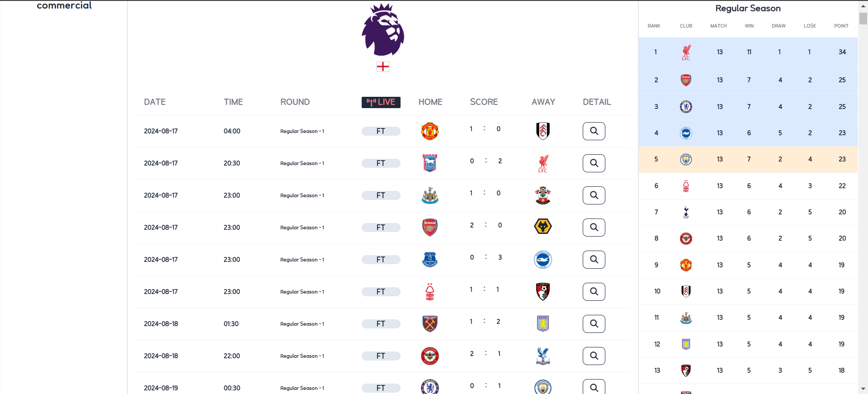Click the Premier League lion logo

(x=383, y=30)
